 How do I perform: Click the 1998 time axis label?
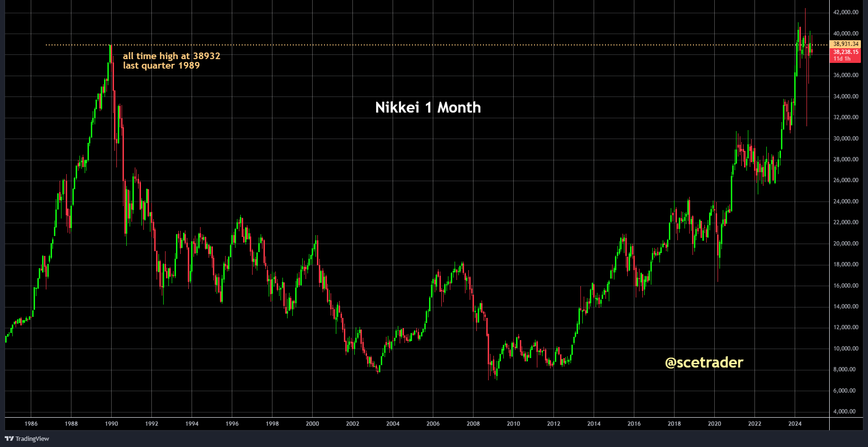pos(272,424)
